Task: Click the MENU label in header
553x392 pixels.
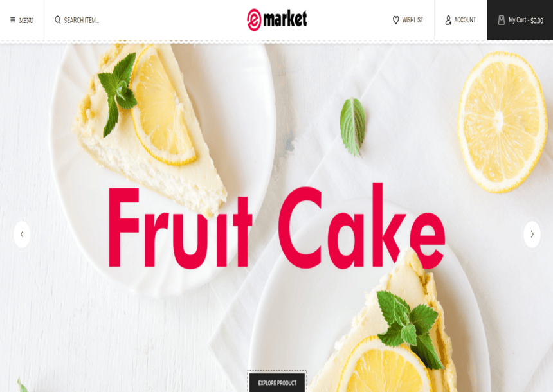Action: 26,21
